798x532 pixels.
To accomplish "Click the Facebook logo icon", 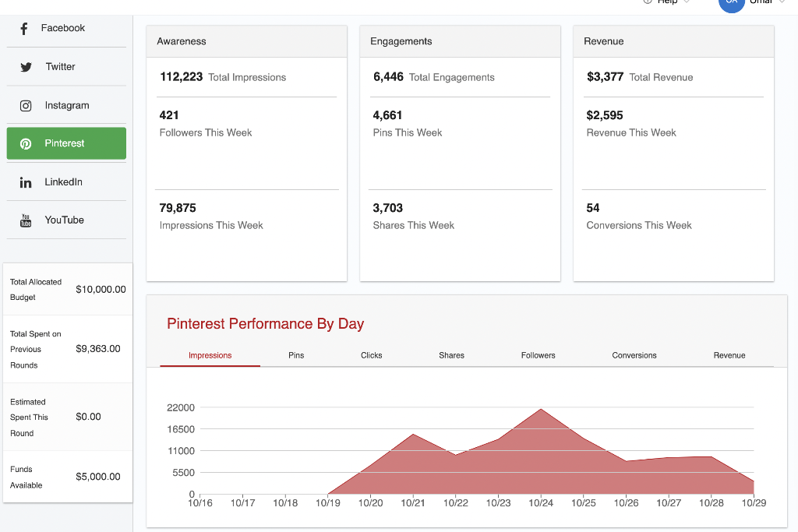I will coord(24,29).
